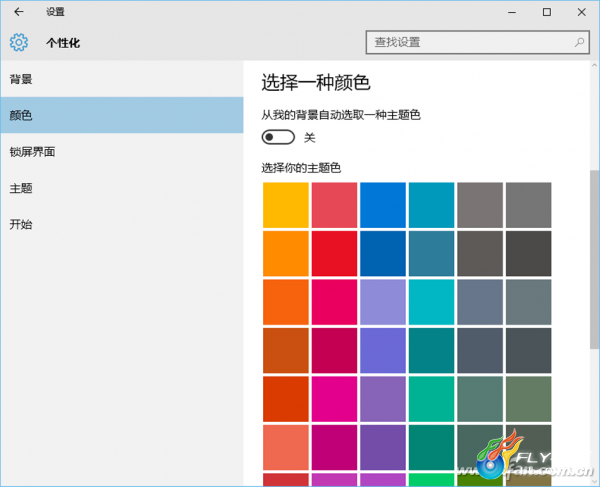Choose the medium purple swatch in fifth row

(383, 399)
